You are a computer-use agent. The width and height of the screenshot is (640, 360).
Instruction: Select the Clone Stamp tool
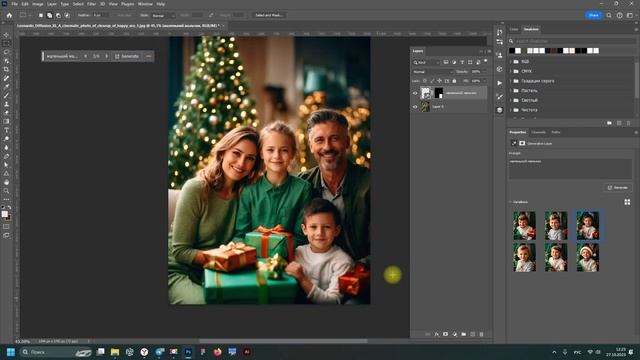[6, 104]
